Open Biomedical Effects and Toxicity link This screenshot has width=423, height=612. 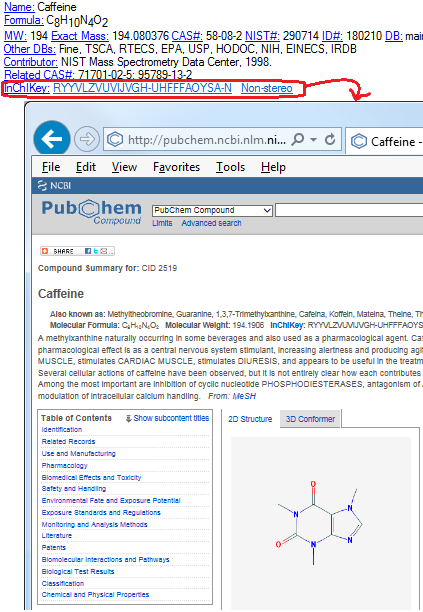tap(91, 477)
